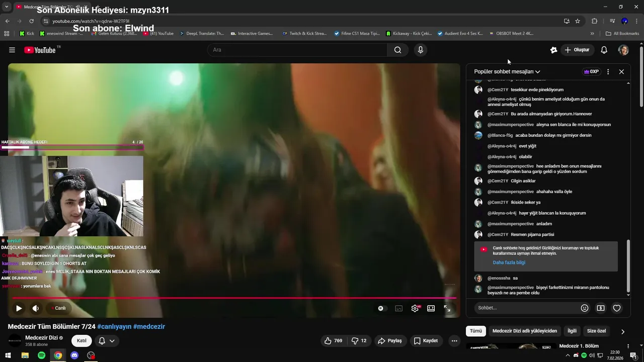Dislike the video (12)
This screenshot has width=644, height=362.
pos(359,340)
